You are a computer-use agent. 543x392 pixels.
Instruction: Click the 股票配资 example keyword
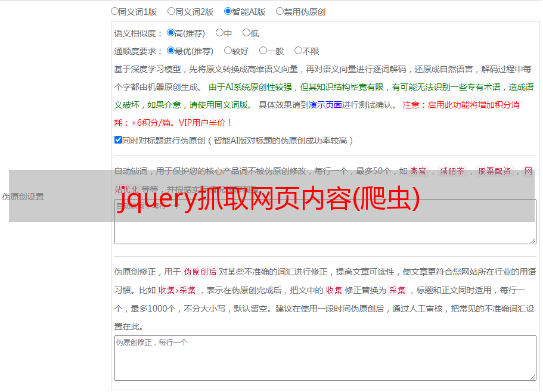pyautogui.click(x=495, y=171)
